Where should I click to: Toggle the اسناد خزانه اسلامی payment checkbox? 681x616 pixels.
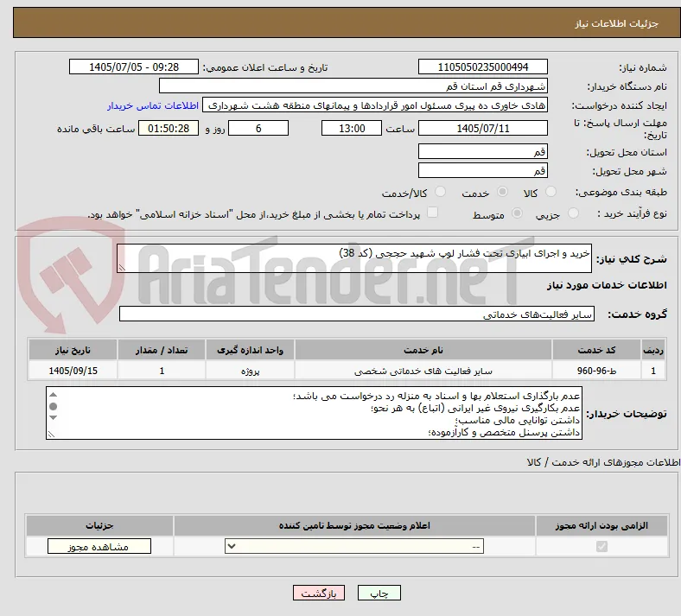coord(432,213)
